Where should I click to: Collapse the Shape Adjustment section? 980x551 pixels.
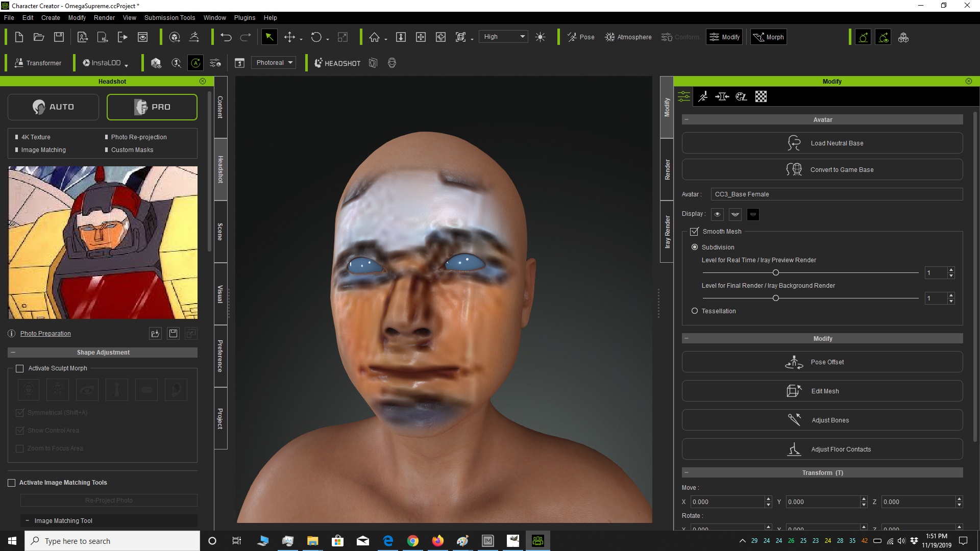(13, 353)
